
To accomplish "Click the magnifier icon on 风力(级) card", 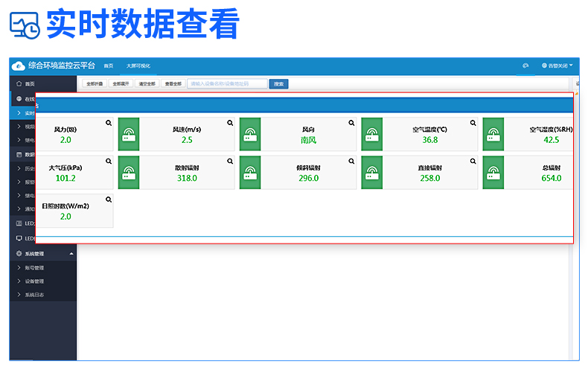I will point(109,122).
